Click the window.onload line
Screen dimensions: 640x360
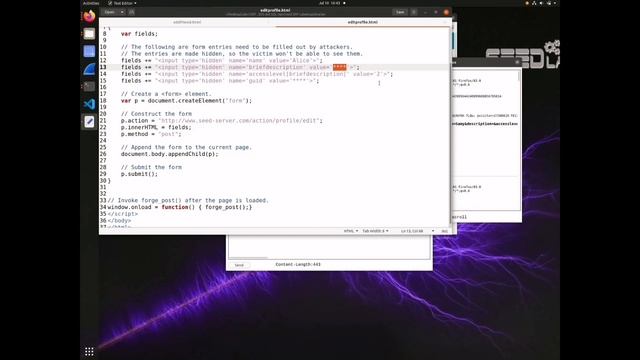[180, 207]
